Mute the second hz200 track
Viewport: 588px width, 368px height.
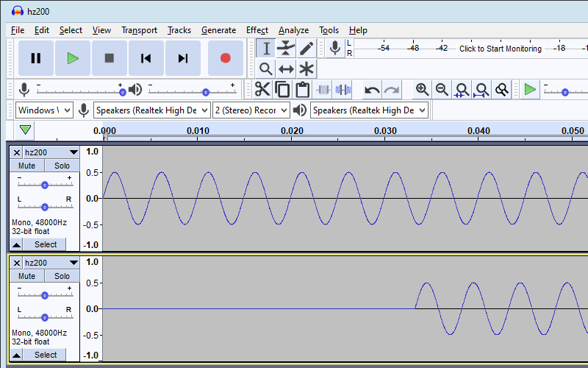(x=26, y=276)
